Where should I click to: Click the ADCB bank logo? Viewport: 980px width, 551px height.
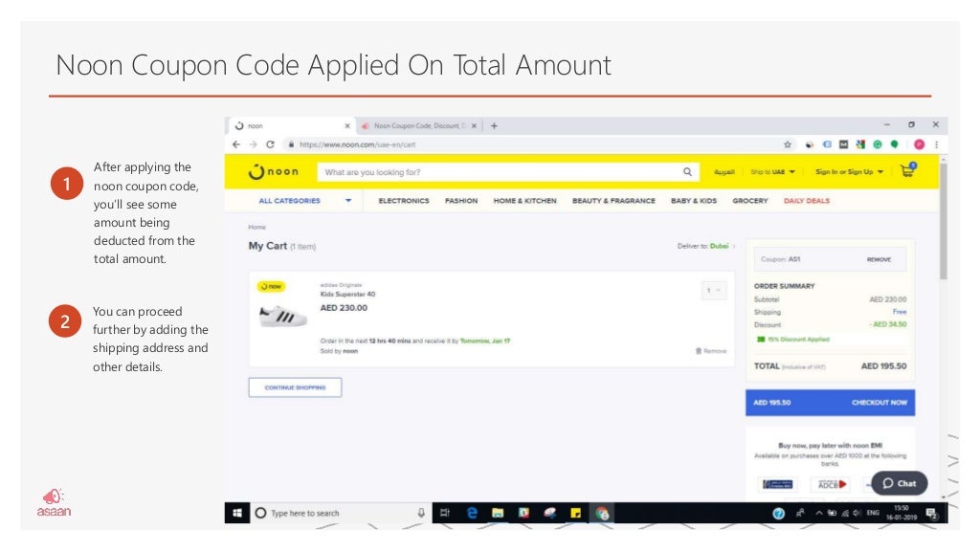(831, 484)
